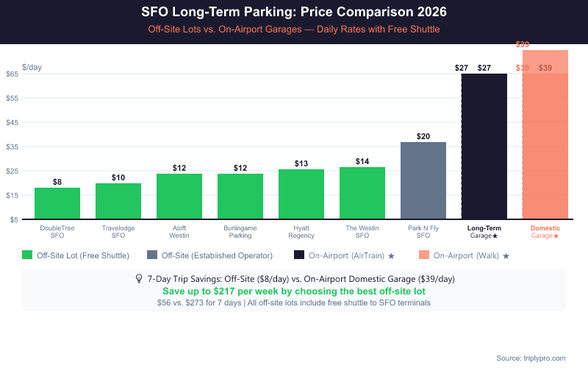Click the star after On-Airport (Walk) legend
This screenshot has width=588, height=368.
506,256
